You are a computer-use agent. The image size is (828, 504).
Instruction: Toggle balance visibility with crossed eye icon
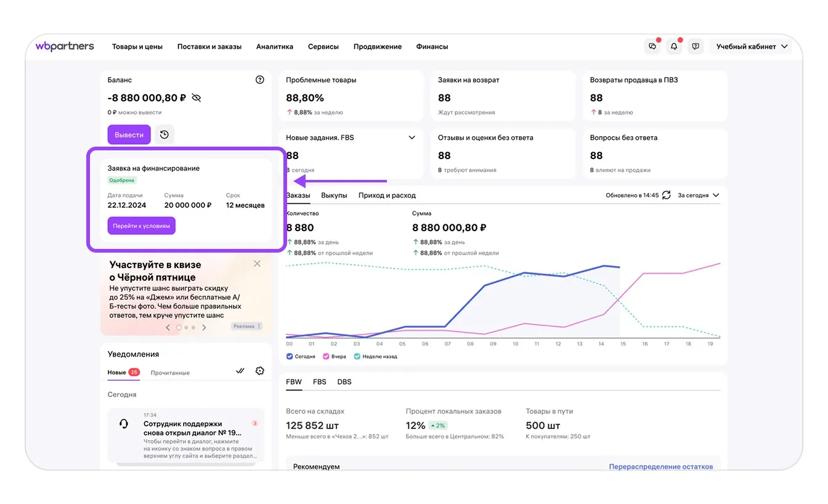197,98
